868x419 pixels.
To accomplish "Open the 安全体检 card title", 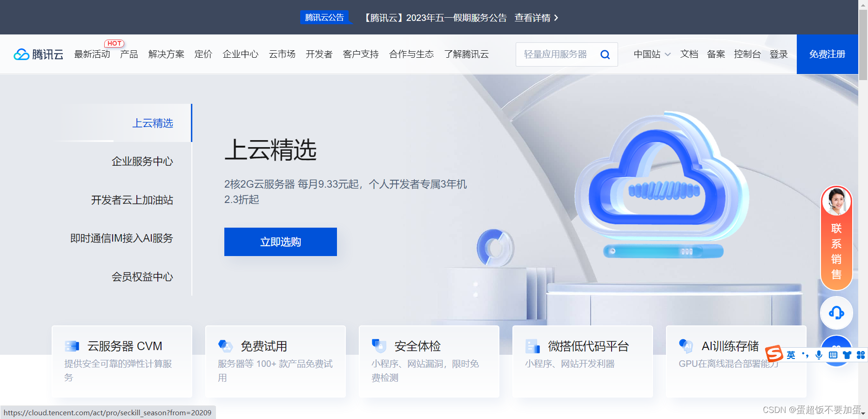I will point(417,346).
